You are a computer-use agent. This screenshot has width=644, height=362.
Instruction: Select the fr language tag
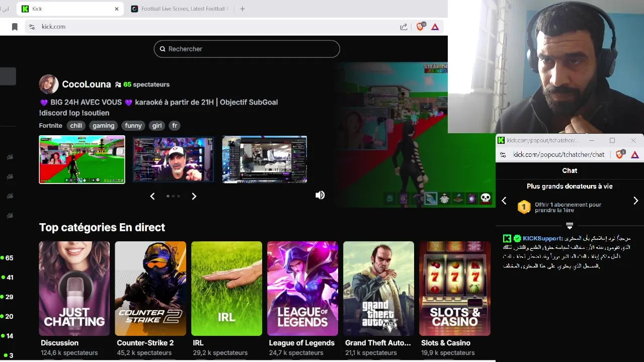174,126
